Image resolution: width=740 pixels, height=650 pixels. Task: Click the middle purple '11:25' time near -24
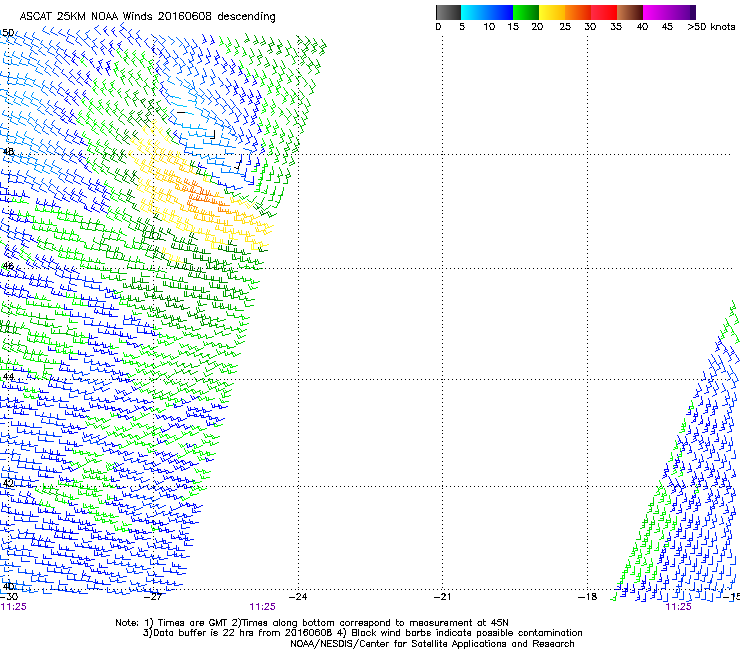click(x=262, y=607)
